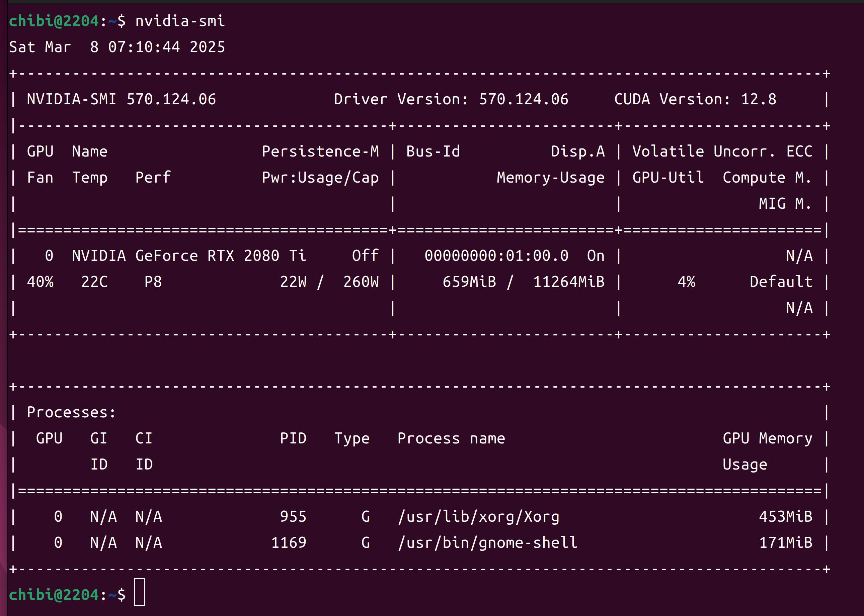Viewport: 864px width, 616px height.
Task: Click the 40% fan speed value
Action: pyautogui.click(x=40, y=282)
